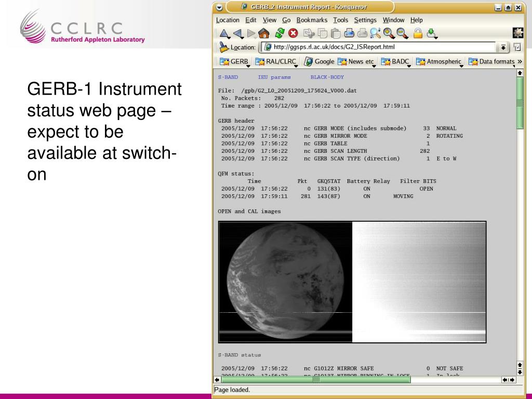Open the BADC bookmark folder
The image size is (532, 399).
coord(395,62)
